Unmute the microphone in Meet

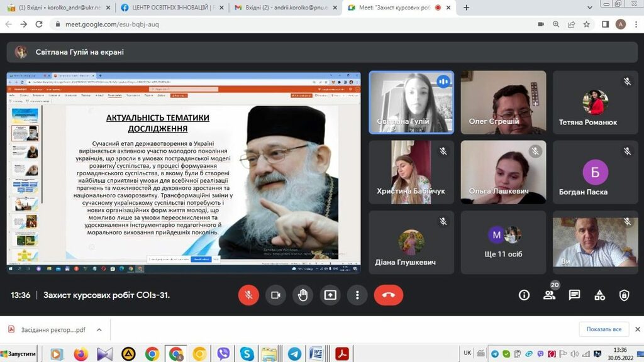(x=248, y=295)
